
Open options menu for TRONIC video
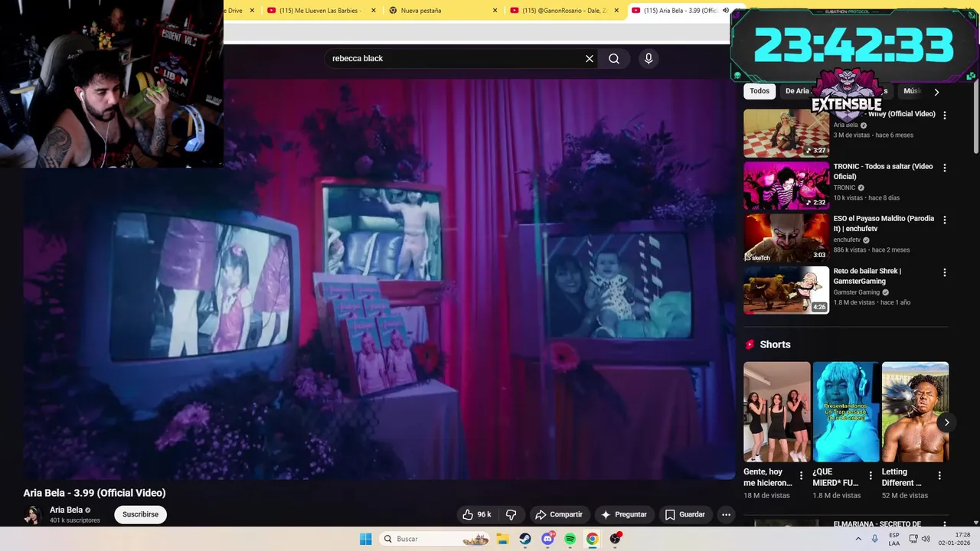point(944,168)
